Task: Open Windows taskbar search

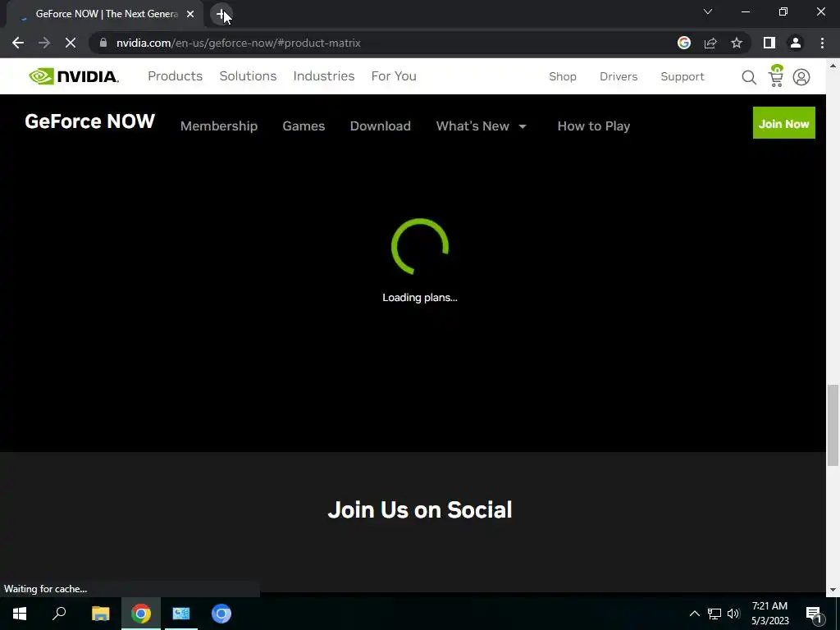Action: (59, 614)
